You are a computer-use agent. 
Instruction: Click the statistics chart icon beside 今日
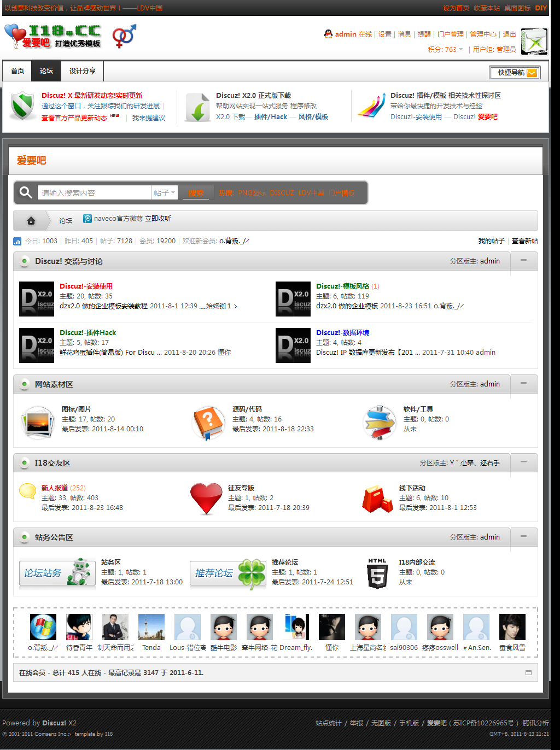click(x=17, y=241)
